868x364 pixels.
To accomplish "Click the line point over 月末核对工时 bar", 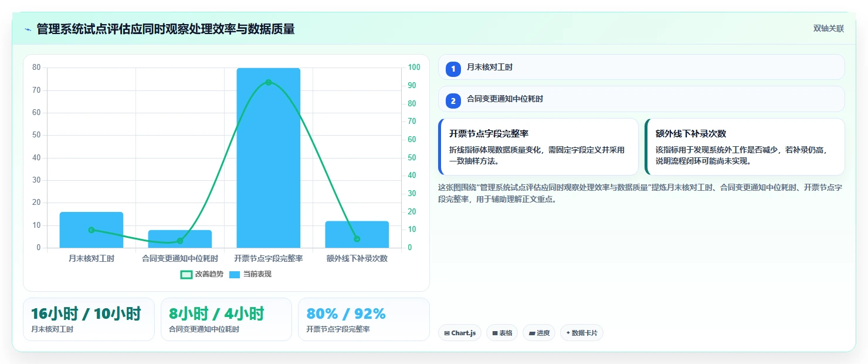I will pos(91,230).
